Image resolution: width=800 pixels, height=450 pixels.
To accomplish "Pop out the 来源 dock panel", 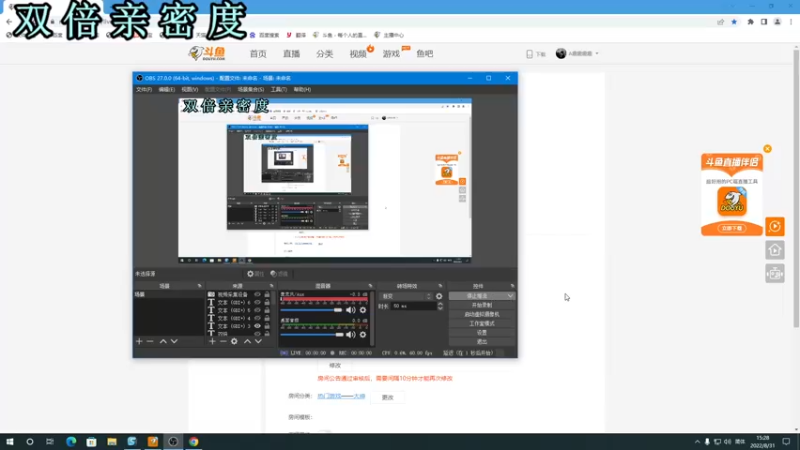I will [x=271, y=286].
